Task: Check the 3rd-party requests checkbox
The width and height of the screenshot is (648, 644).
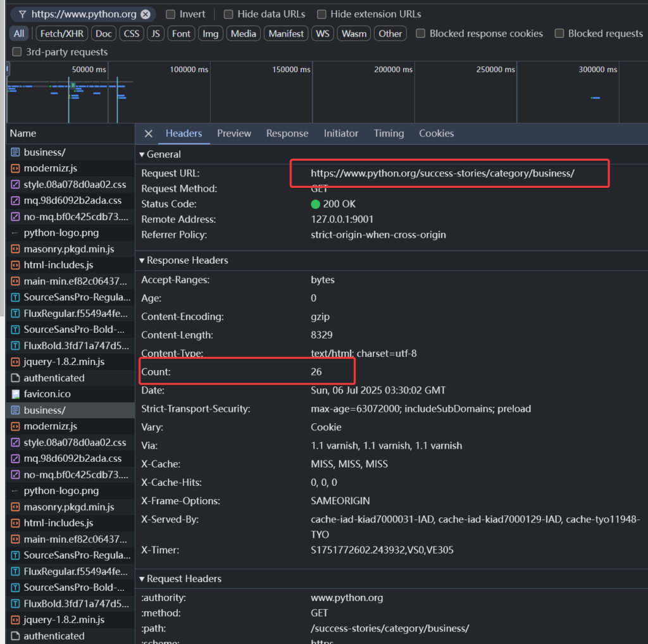Action: (x=17, y=52)
